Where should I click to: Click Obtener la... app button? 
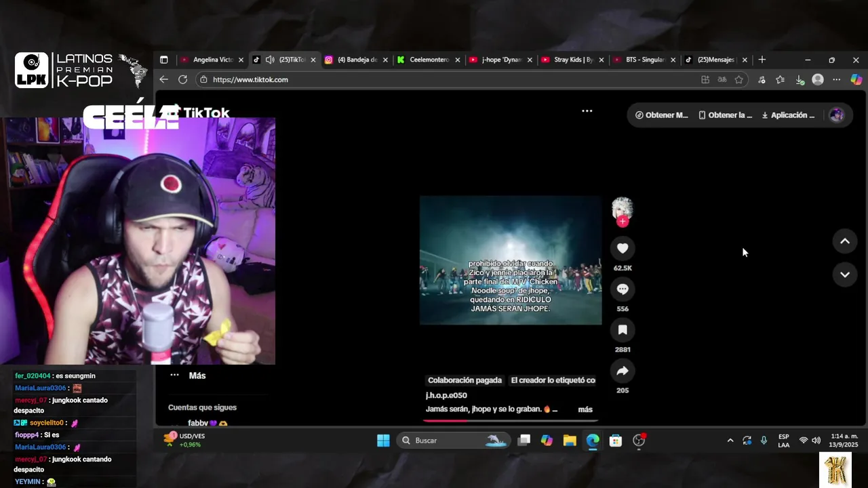point(726,115)
